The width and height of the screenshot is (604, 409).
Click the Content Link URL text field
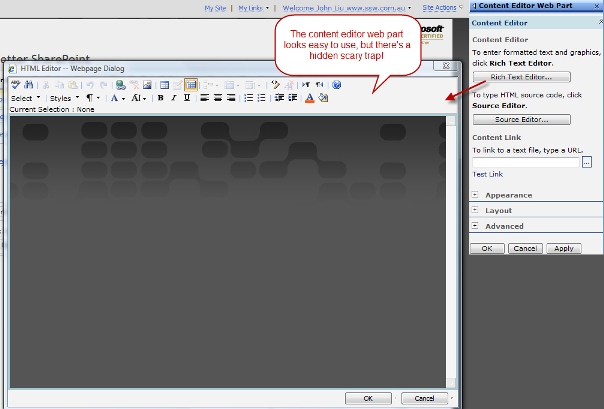(526, 161)
